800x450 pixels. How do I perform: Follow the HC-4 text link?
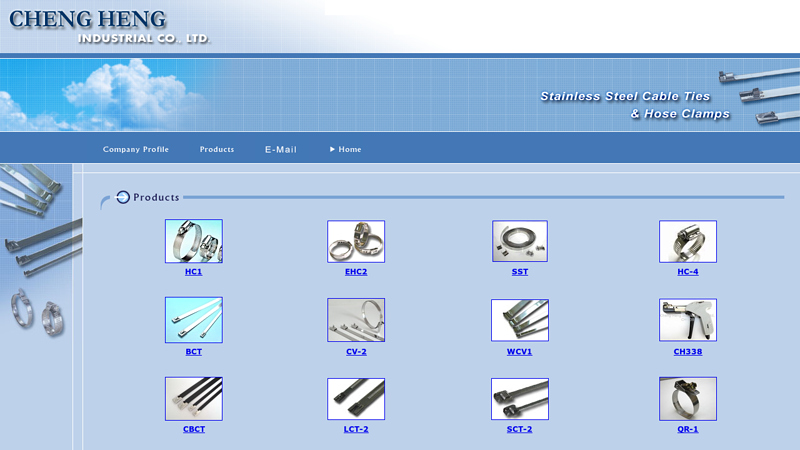point(688,272)
